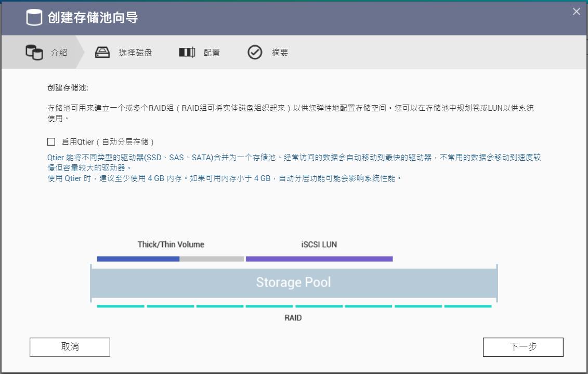Screen dimensions: 588x374
Task: Click the 下一步 button
Action: [x=524, y=346]
